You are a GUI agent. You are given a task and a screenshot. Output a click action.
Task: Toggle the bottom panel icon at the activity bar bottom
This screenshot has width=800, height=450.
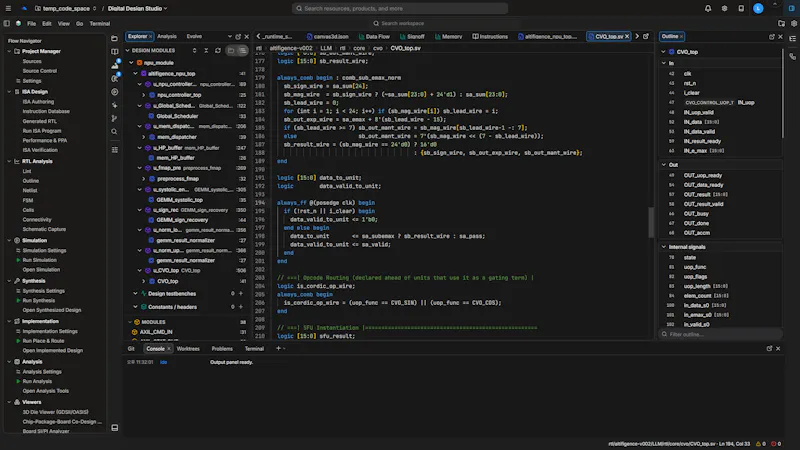coord(114,428)
